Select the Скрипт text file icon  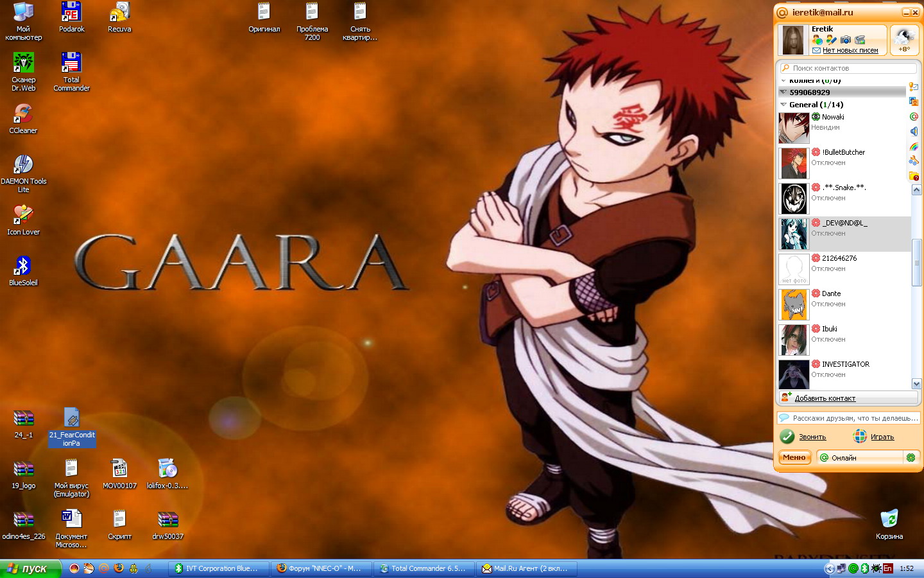coord(119,525)
